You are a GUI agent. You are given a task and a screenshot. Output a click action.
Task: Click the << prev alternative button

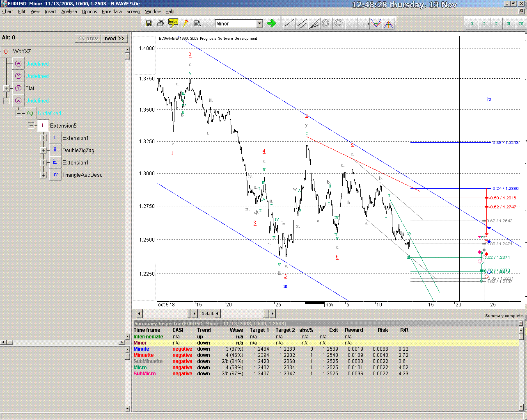pos(88,38)
